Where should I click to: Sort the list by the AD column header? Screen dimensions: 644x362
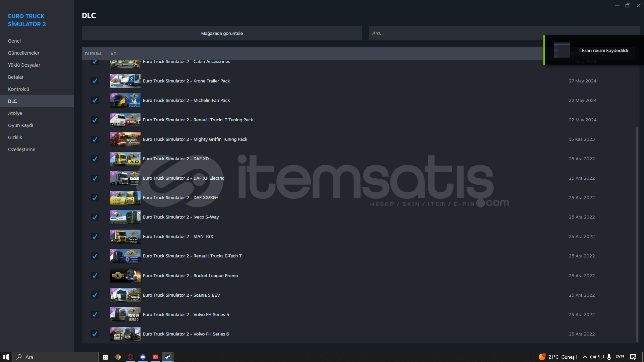pos(113,54)
